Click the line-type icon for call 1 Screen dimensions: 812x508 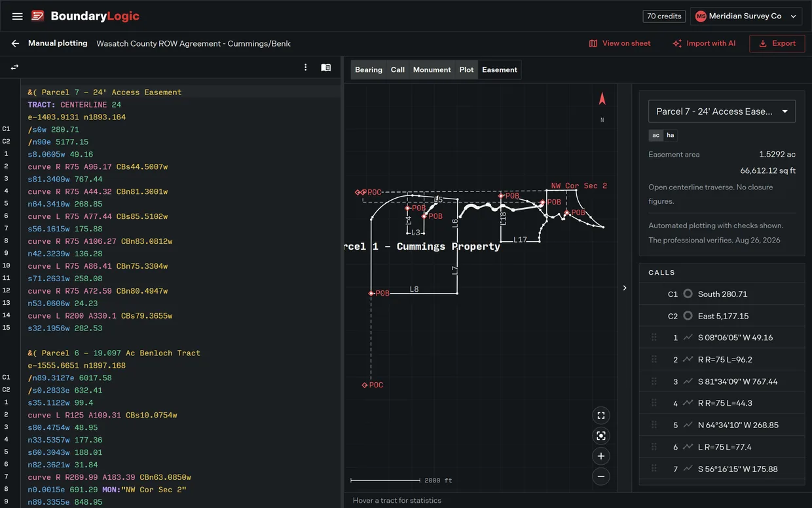click(688, 338)
